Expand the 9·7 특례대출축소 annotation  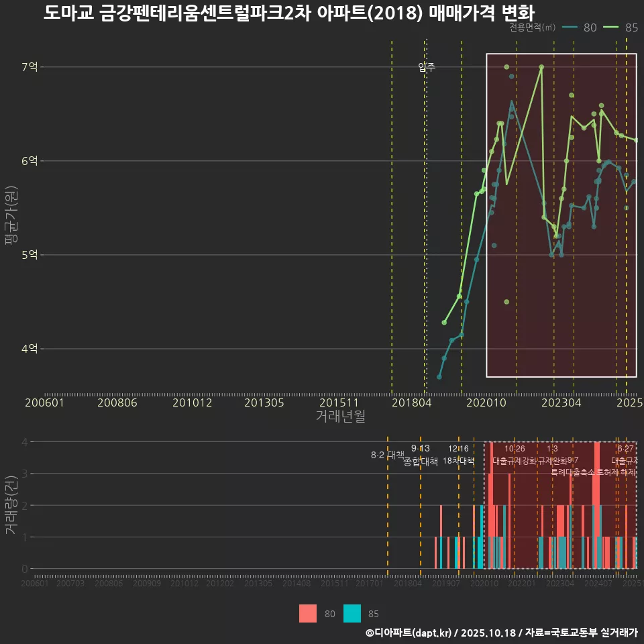tap(572, 468)
